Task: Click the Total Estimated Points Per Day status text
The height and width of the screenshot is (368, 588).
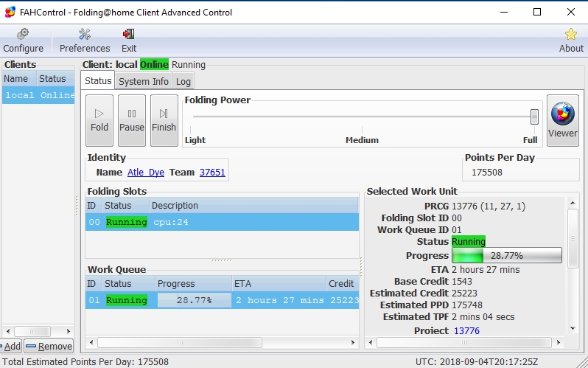Action: coord(85,362)
